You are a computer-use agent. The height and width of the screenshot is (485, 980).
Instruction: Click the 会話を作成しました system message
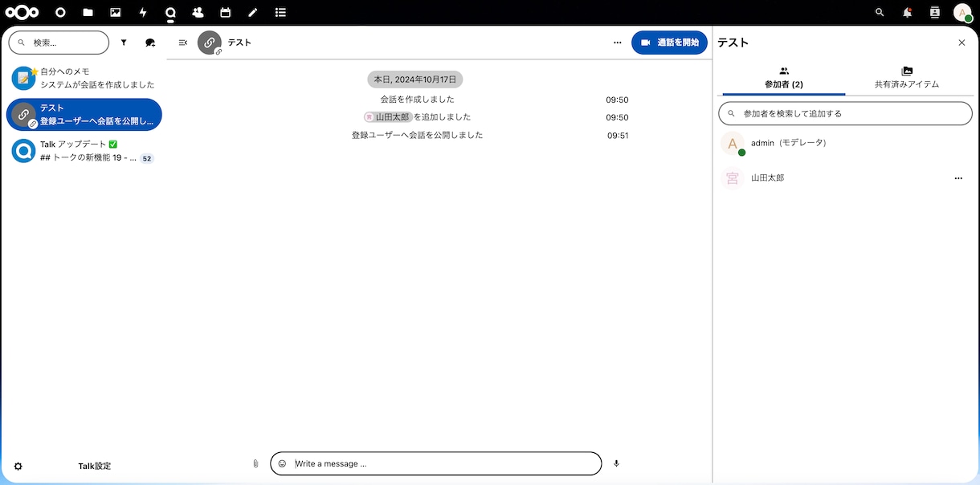click(418, 100)
